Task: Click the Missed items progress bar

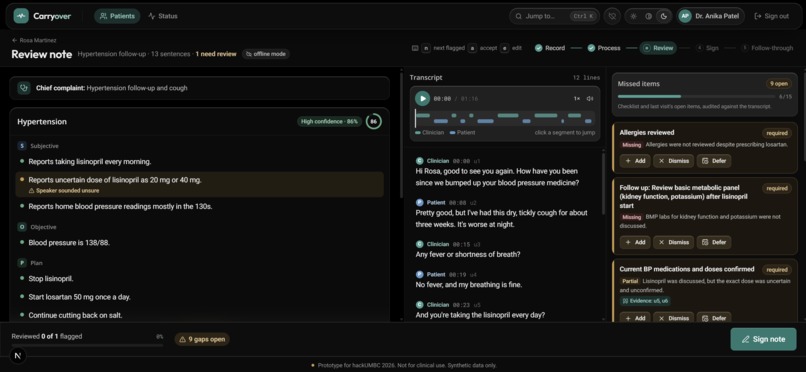Action: click(696, 96)
